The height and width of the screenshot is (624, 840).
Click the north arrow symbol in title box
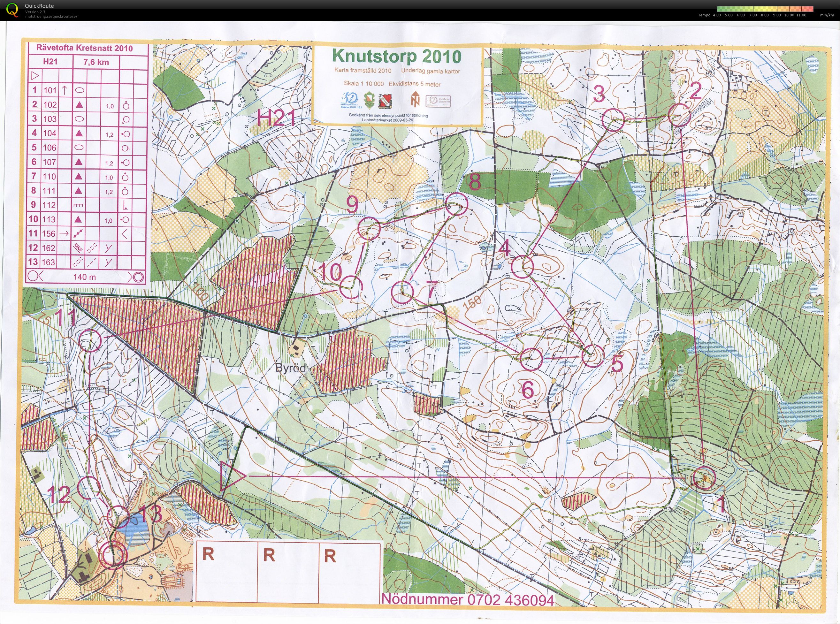415,99
